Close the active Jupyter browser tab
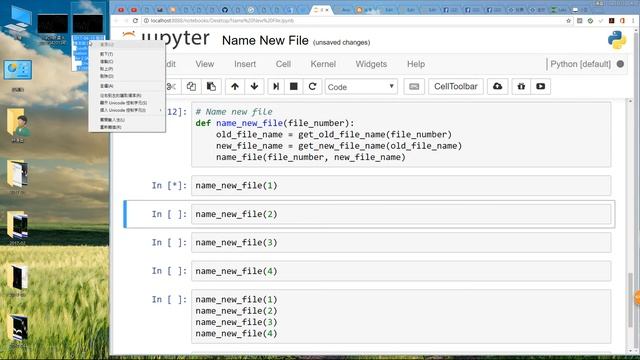Image resolution: width=640 pixels, height=360 pixels. click(327, 10)
